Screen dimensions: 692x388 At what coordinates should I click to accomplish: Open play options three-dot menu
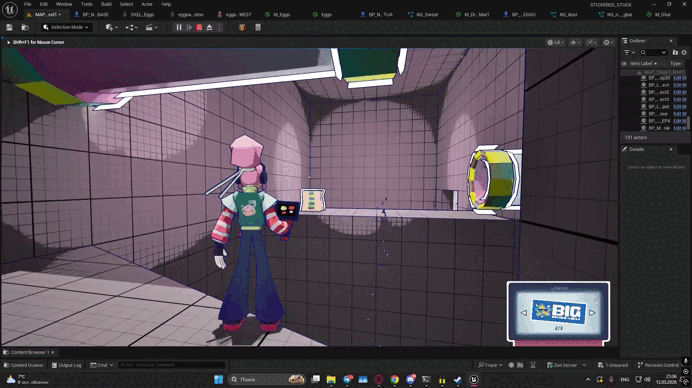click(x=219, y=27)
